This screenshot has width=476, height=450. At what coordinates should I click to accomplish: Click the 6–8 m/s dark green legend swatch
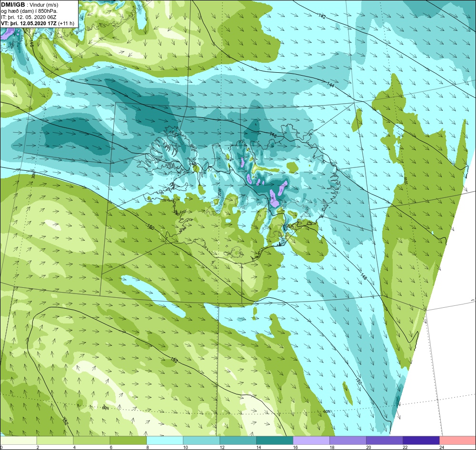point(128,440)
